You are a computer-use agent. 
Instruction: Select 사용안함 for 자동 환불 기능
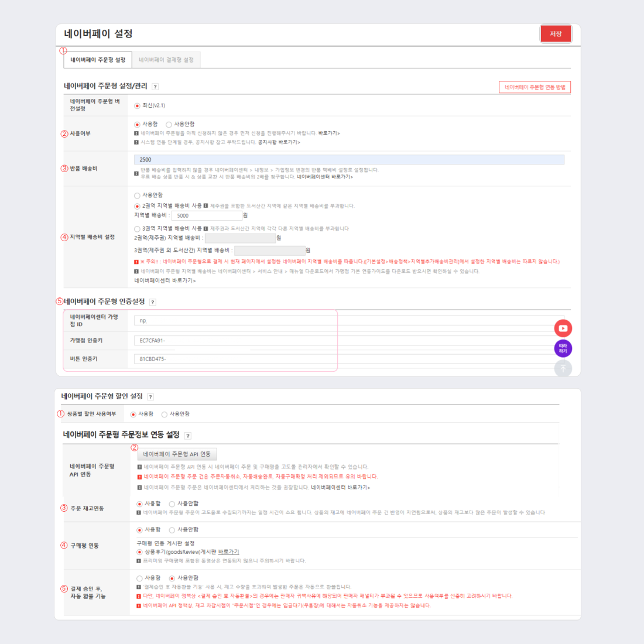tap(172, 578)
